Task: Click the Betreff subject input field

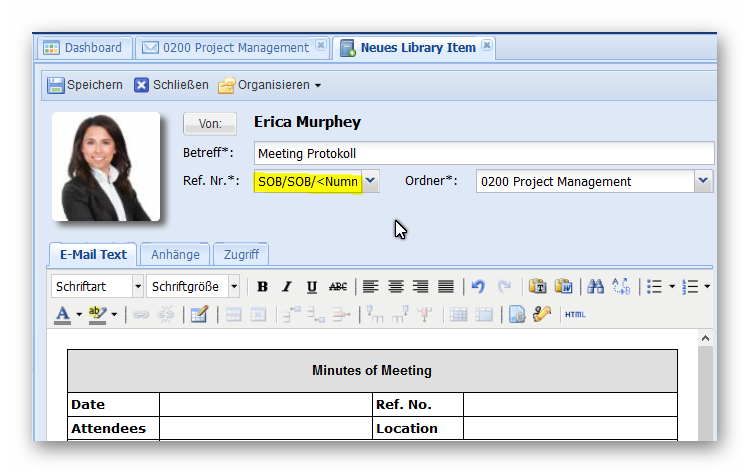Action: (483, 154)
